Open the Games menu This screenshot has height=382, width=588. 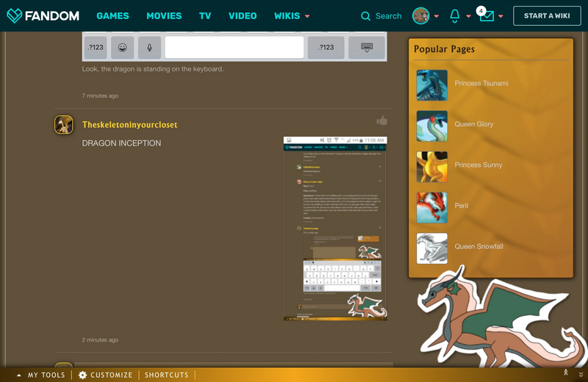tap(112, 15)
